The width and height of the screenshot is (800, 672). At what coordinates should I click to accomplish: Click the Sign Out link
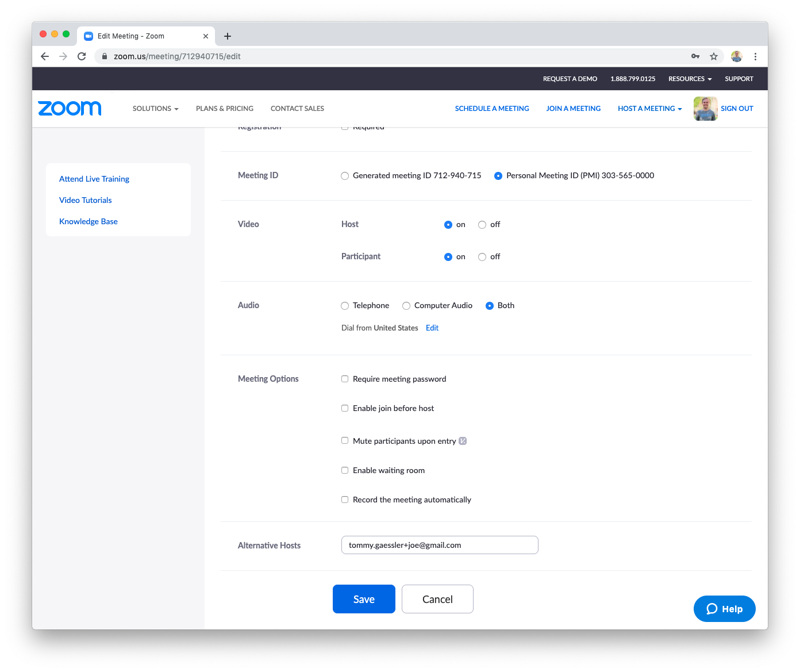[737, 109]
